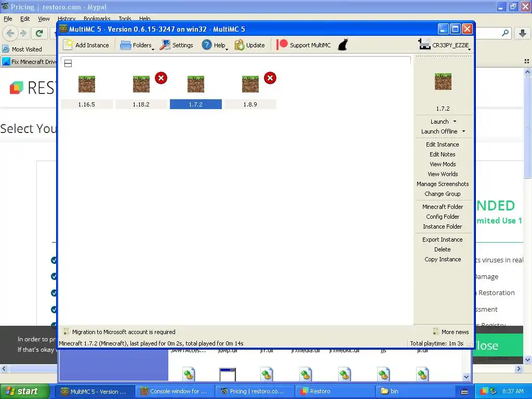Open Manage Screenshots
532x399 pixels.
[443, 183]
